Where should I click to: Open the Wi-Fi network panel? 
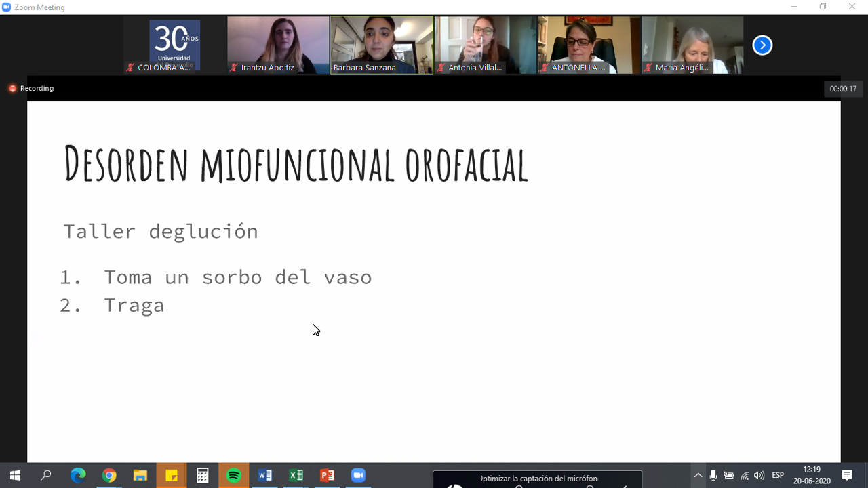745,475
